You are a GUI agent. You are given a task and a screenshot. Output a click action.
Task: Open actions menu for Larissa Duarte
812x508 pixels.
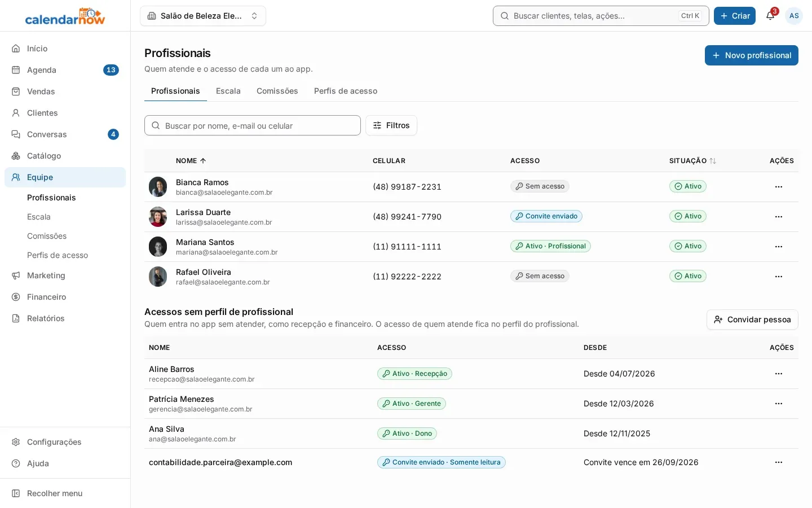coord(779,217)
